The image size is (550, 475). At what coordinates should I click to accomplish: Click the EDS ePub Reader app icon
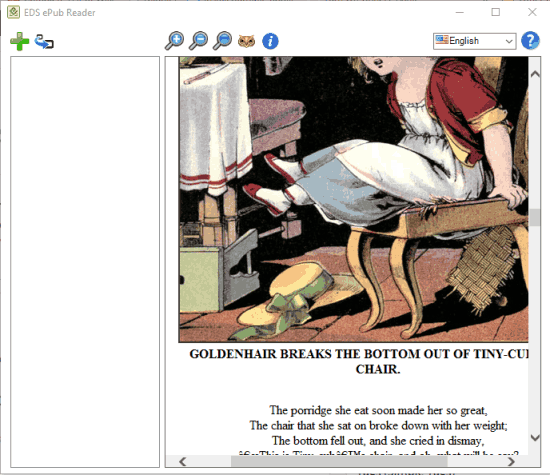click(13, 12)
